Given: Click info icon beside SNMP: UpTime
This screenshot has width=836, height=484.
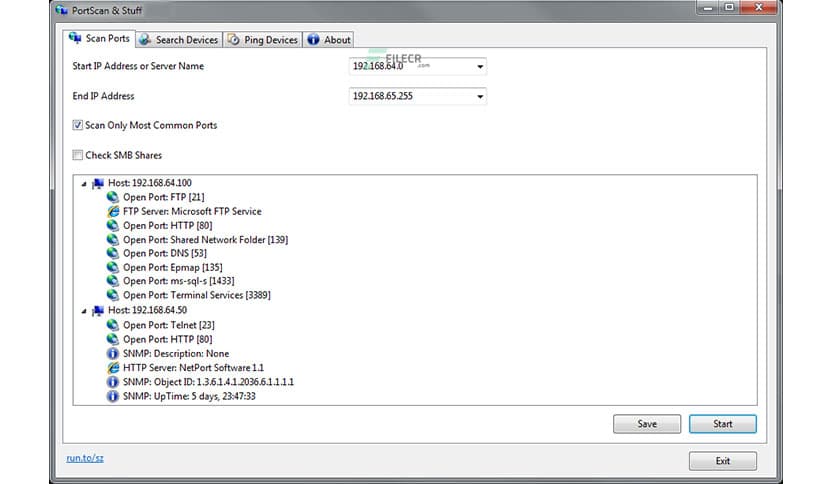Looking at the screenshot, I should (x=112, y=396).
